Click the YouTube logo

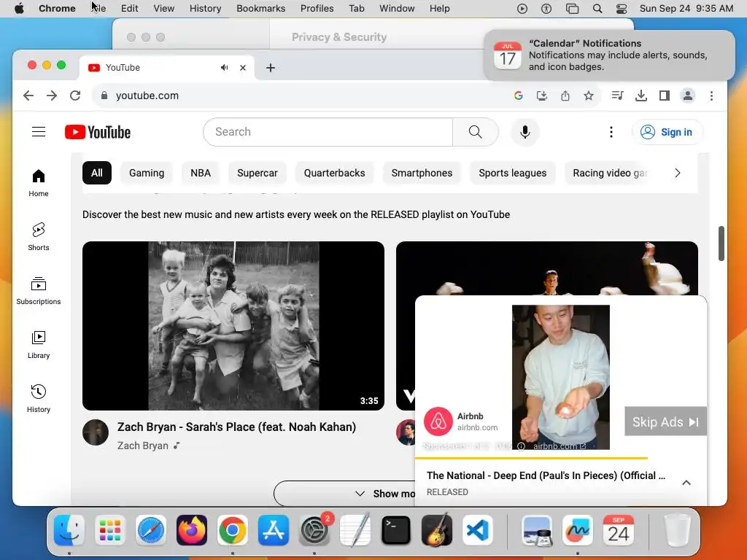pyautogui.click(x=98, y=132)
